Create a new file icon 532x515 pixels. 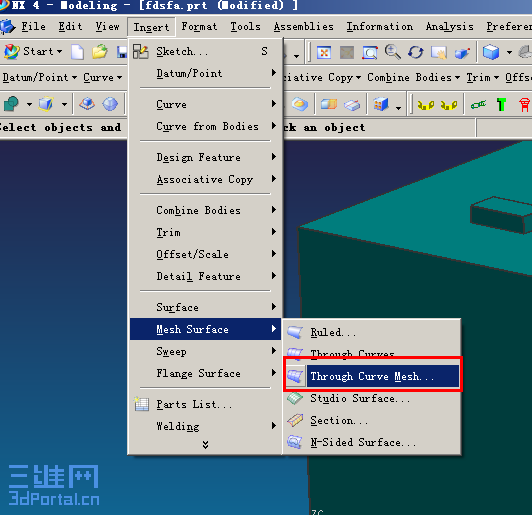[x=77, y=52]
